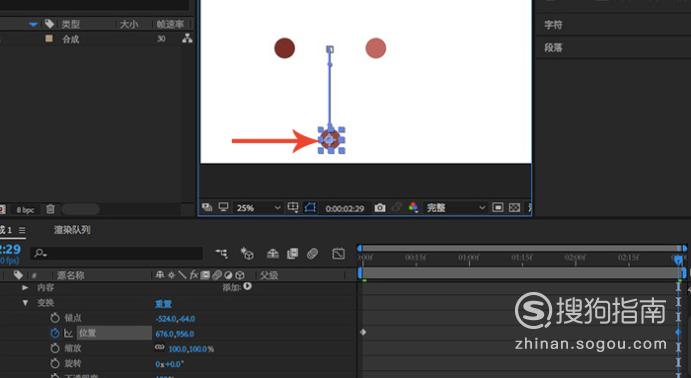Enable motion blur for the composition
The image size is (691, 378).
(312, 253)
